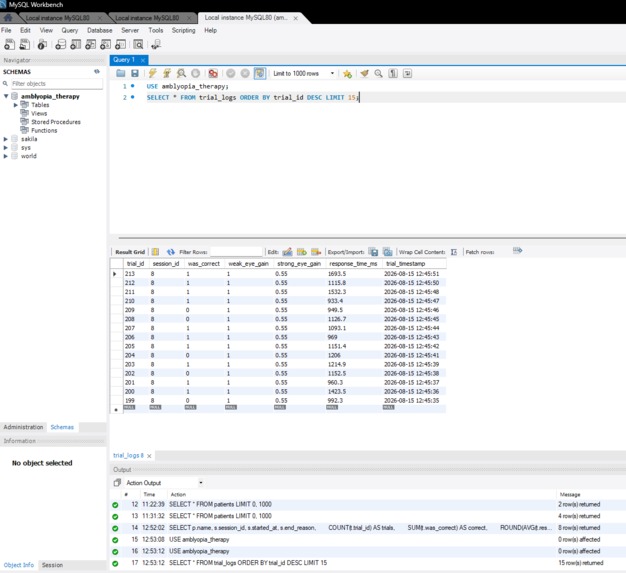Toggle the auto-commit mode button

[x=260, y=73]
